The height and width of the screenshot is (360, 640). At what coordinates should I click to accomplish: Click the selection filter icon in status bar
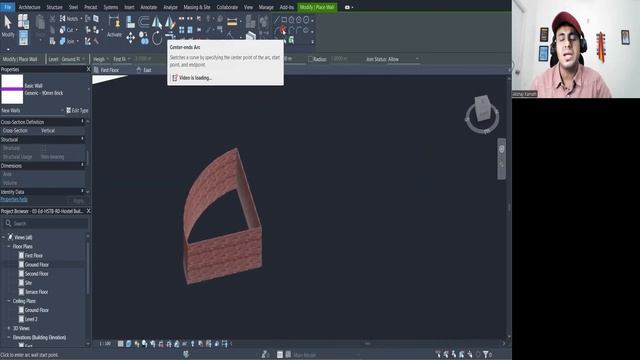486,354
